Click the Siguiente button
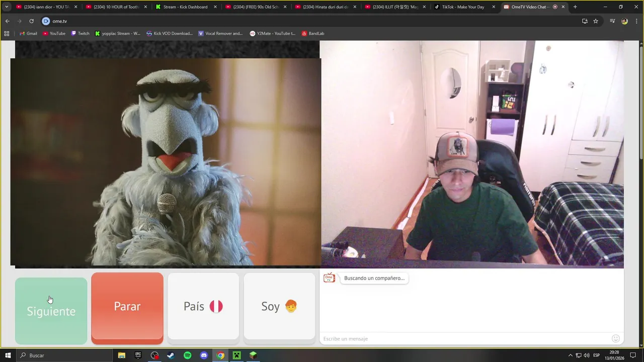This screenshot has height=362, width=644. click(51, 311)
